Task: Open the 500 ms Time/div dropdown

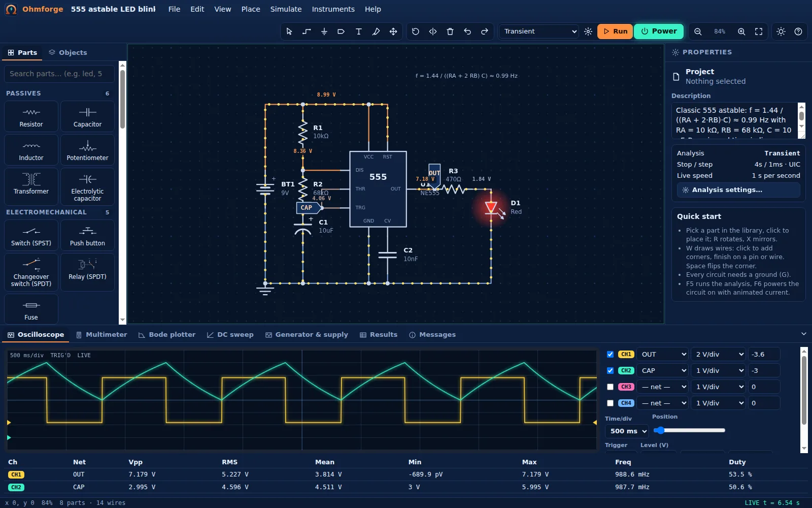Action: (x=627, y=431)
